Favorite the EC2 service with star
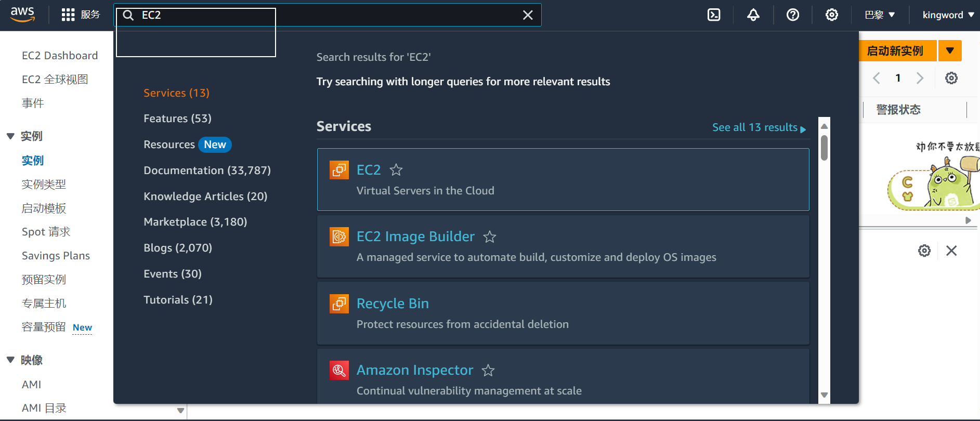980x421 pixels. point(396,170)
